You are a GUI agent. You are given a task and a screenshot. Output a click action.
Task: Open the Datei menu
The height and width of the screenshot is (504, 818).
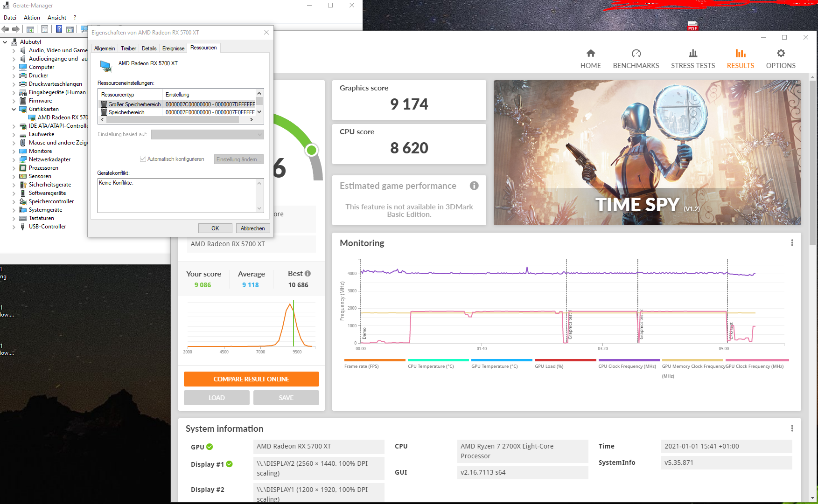click(x=10, y=18)
